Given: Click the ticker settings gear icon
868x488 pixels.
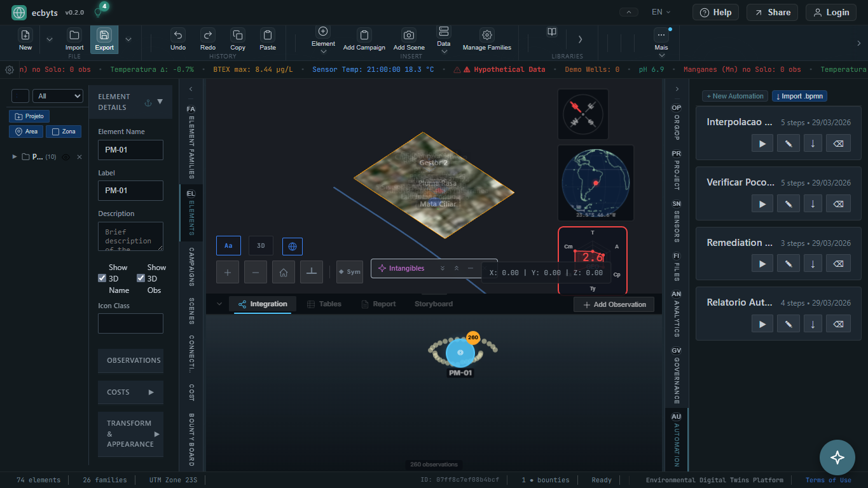Looking at the screenshot, I should tap(10, 69).
